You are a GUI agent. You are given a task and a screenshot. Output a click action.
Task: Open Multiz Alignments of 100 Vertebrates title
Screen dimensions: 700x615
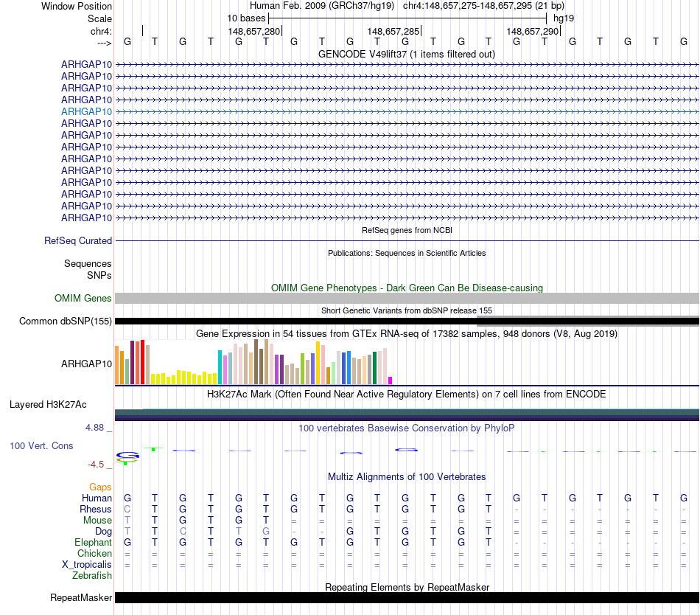click(x=407, y=477)
